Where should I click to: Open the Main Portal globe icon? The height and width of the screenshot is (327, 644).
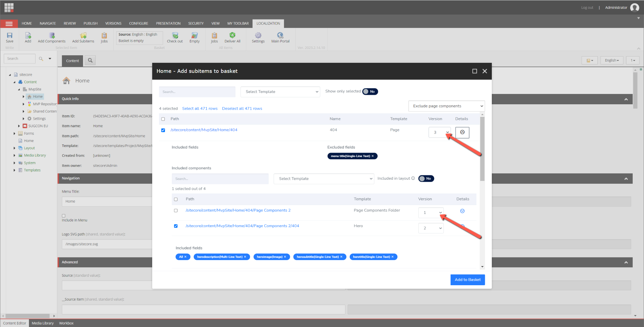click(280, 37)
